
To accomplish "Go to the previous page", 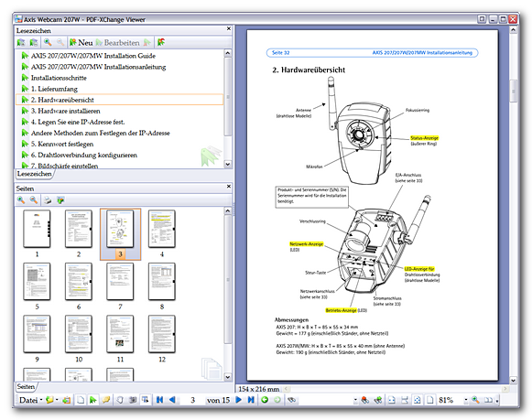I will click(x=172, y=400).
